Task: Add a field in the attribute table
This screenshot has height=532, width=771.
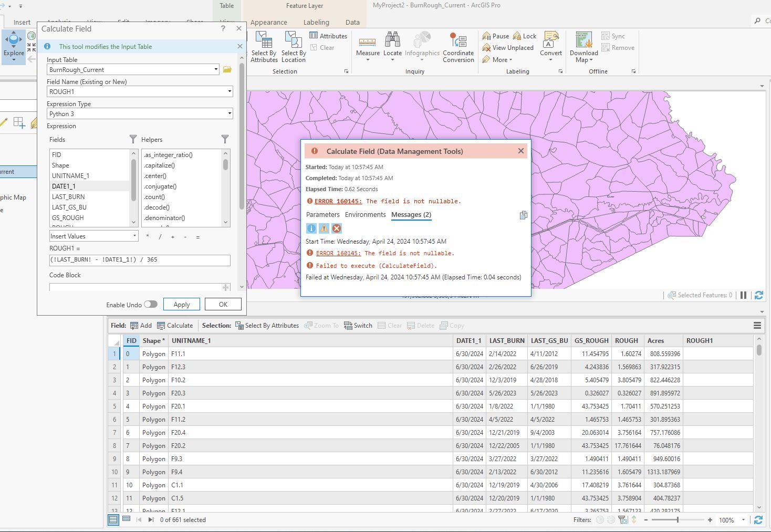Action: 141,326
